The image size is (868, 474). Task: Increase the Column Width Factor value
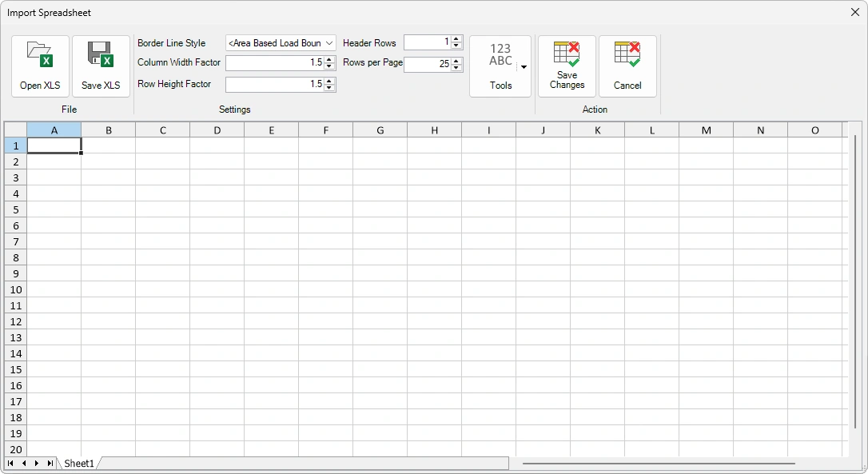coord(329,59)
